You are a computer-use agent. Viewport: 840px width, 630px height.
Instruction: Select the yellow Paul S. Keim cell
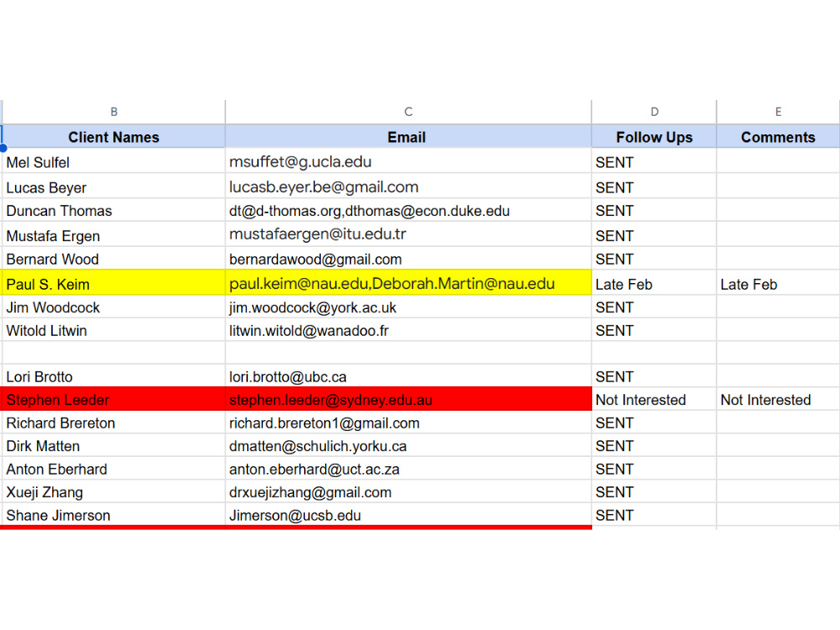pyautogui.click(x=113, y=282)
